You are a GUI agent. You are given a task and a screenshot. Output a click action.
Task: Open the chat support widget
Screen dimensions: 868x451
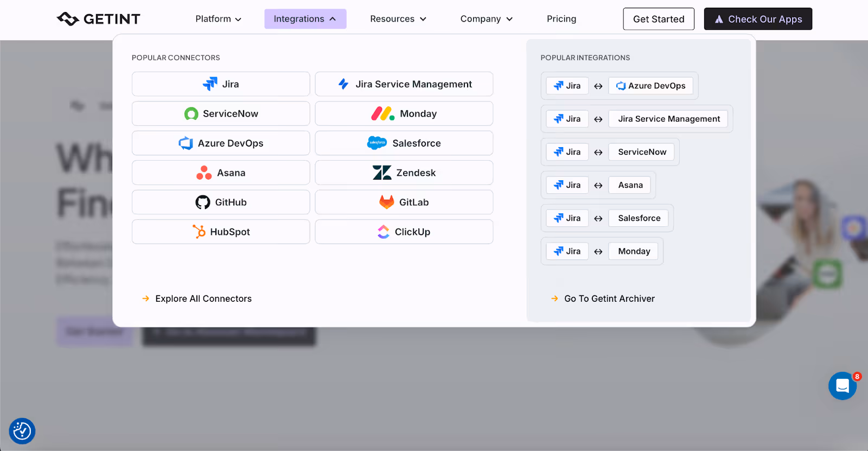point(843,386)
